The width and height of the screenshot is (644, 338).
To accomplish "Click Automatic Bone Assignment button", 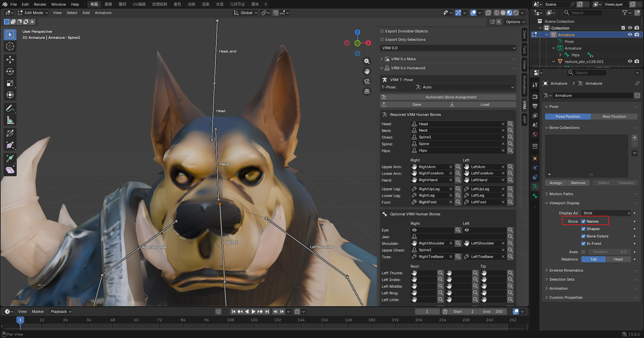I will pyautogui.click(x=448, y=97).
